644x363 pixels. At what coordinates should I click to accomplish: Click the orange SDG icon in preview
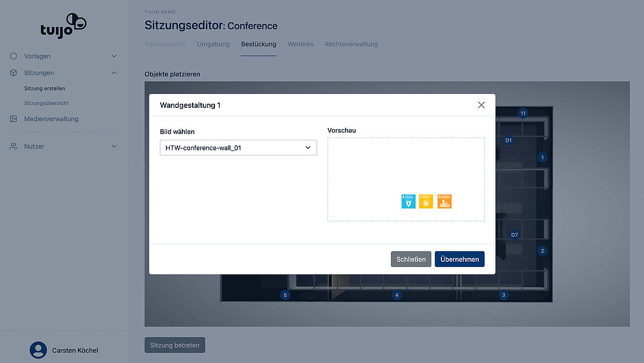[x=445, y=202]
